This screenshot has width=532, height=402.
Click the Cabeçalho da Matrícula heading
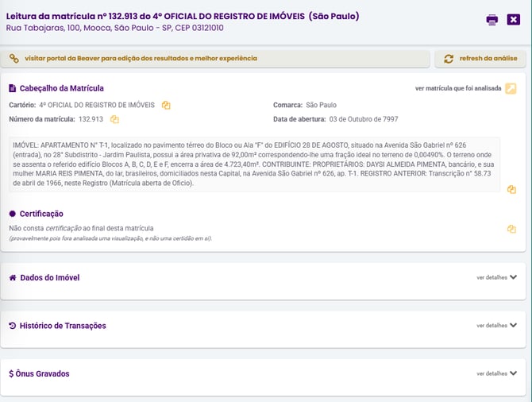point(61,88)
